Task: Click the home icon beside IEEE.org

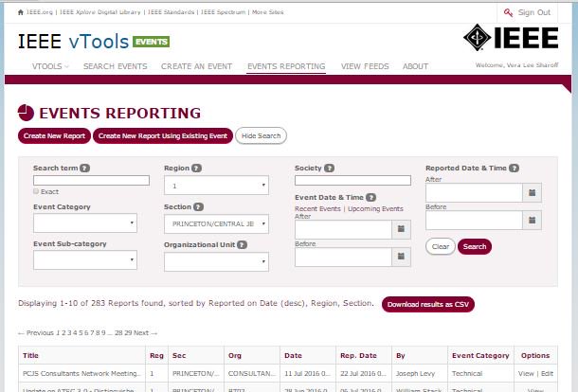Action: point(21,12)
